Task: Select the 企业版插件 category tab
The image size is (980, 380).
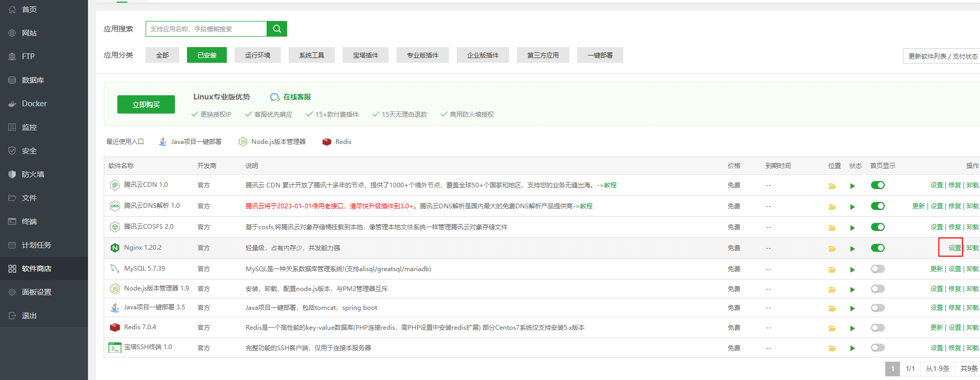Action: pyautogui.click(x=483, y=55)
